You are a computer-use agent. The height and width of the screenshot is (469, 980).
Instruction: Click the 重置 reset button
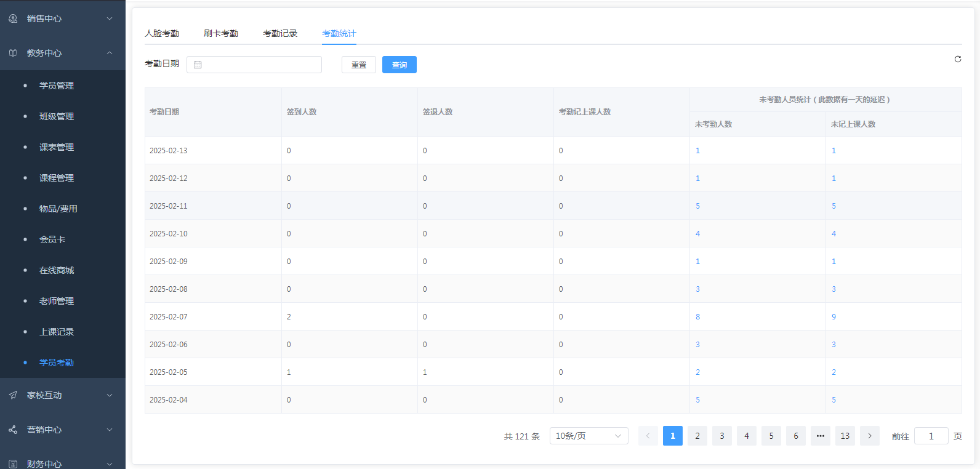coord(359,65)
